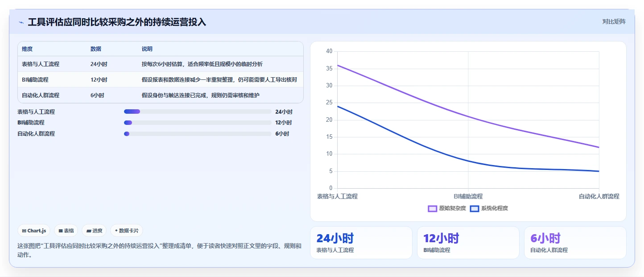The width and height of the screenshot is (644, 277).
Task: Click the 表格 tag chip
Action: [66, 231]
